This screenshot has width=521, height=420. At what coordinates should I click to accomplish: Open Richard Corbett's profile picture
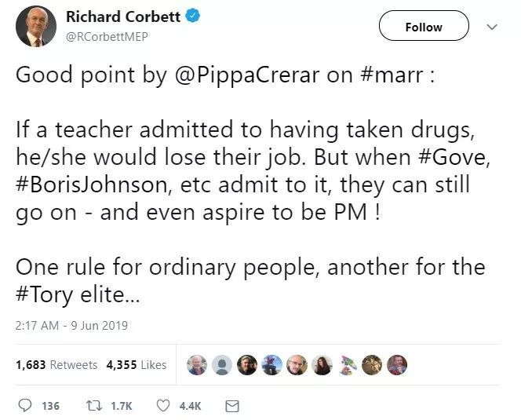pyautogui.click(x=36, y=26)
